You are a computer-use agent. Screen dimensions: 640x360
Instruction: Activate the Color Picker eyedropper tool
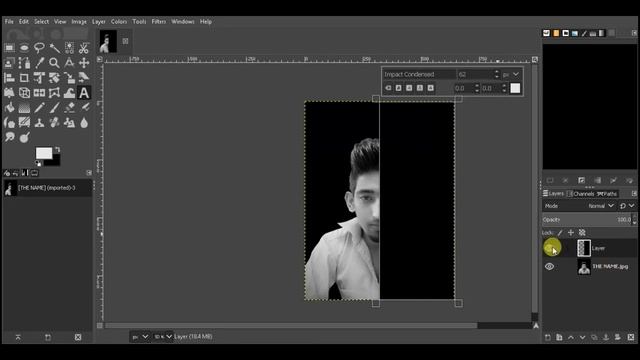click(39, 63)
